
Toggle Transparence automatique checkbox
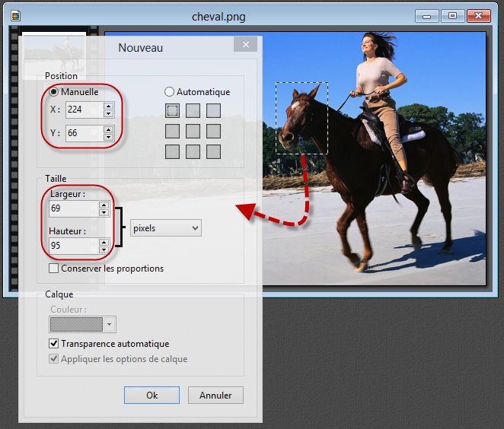click(54, 343)
